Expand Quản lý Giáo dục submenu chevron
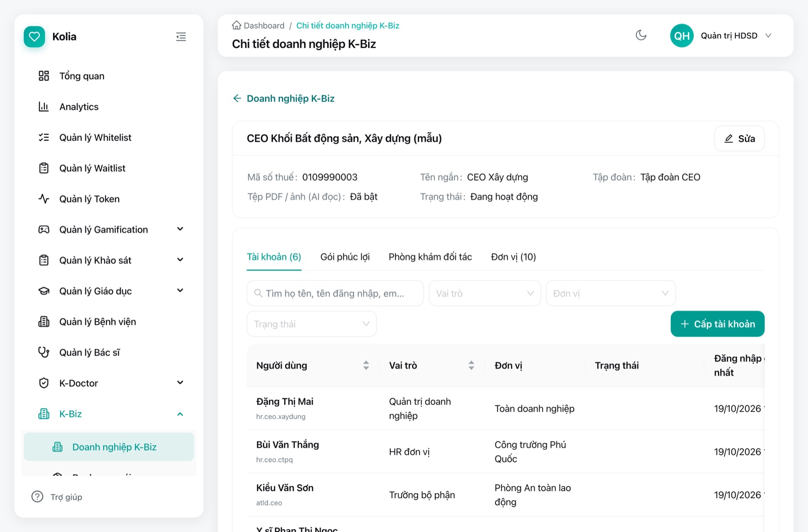This screenshot has height=532, width=808. coord(180,291)
